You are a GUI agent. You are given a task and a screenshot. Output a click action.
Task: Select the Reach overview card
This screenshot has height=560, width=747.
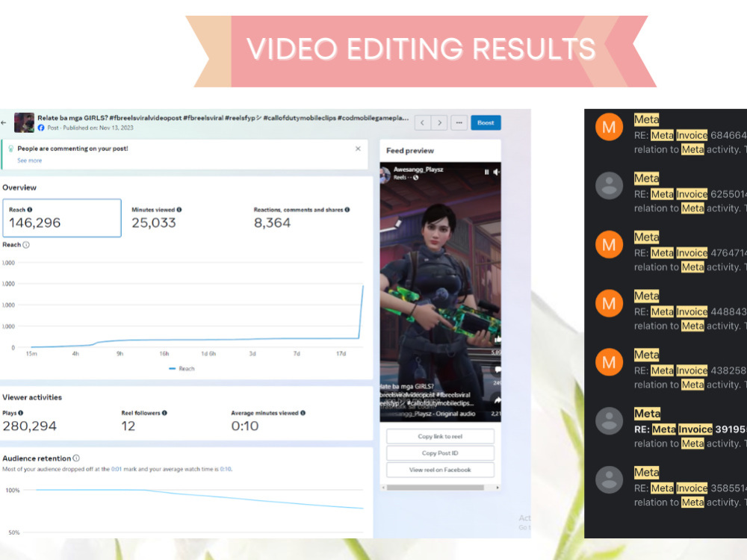62,218
